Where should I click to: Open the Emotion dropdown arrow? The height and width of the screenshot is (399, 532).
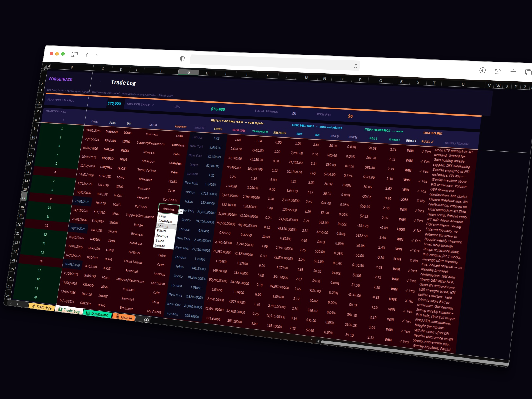point(181,211)
